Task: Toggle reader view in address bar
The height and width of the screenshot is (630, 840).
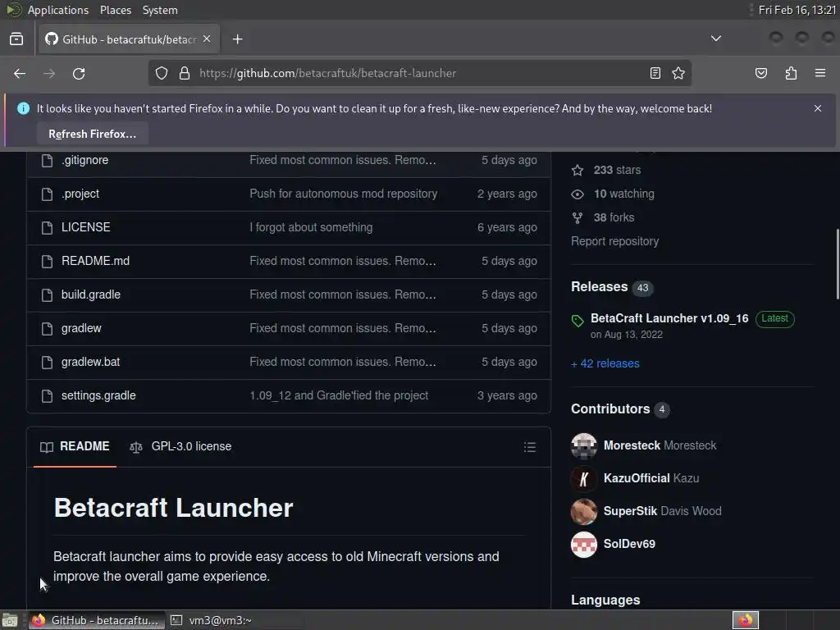Action: [655, 73]
